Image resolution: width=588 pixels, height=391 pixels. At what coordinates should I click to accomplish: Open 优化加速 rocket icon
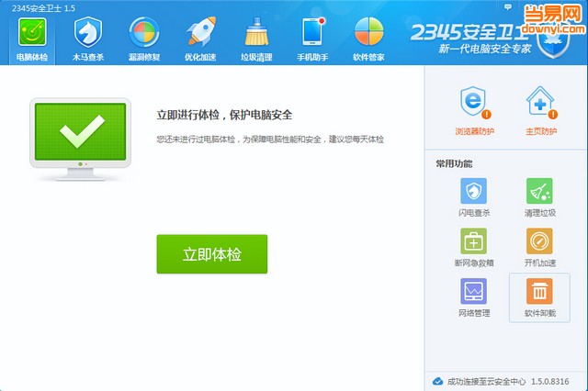(200, 32)
